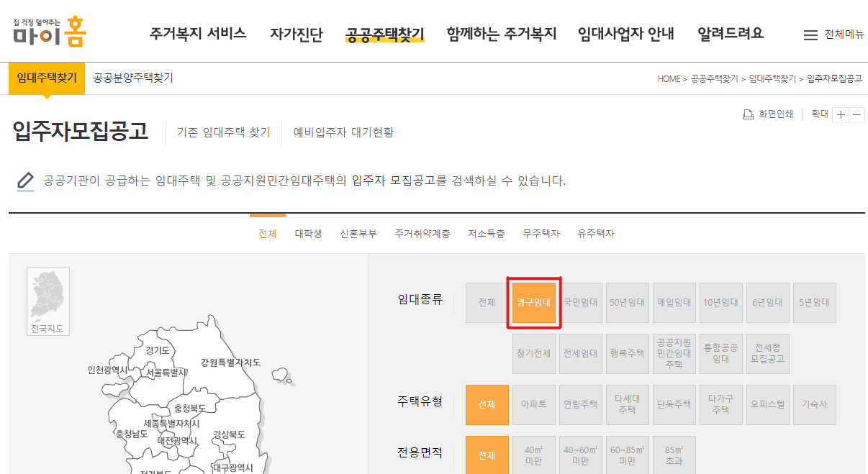Toggle the 아파트 housing type filter
The image size is (868, 474).
click(533, 404)
